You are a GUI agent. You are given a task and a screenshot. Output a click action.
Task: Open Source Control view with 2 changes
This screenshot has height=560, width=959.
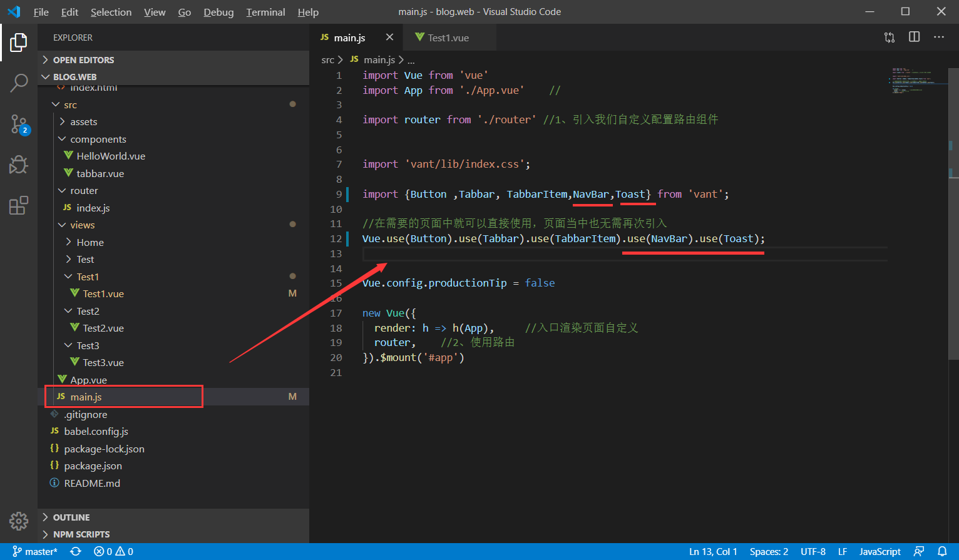tap(19, 124)
